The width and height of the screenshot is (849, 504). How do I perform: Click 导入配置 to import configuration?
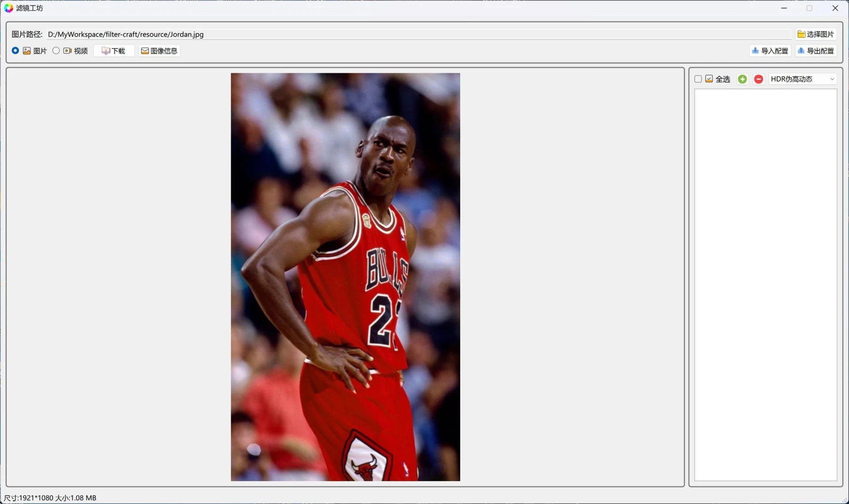[x=770, y=51]
